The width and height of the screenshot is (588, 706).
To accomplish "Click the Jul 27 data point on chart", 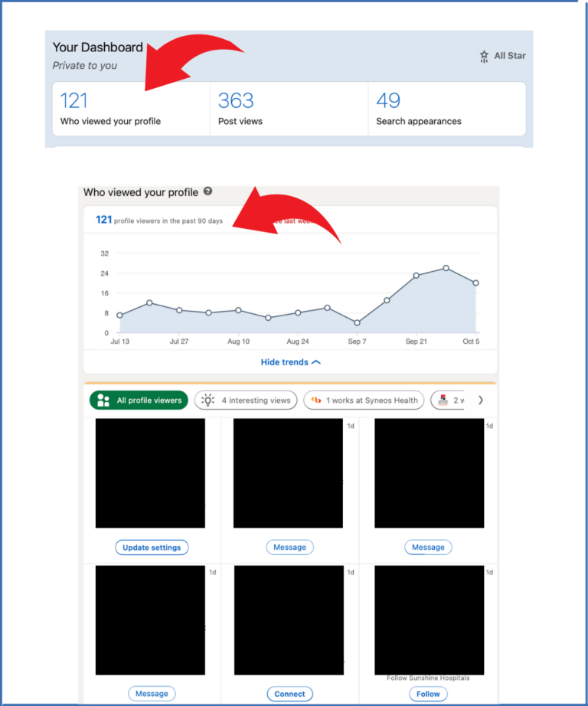I will coord(179,310).
